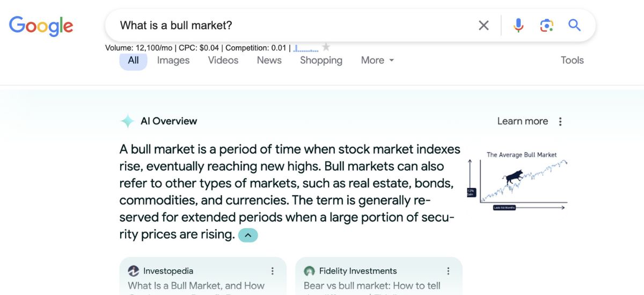Click the Learn more link
Image resolution: width=644 pixels, height=295 pixels.
coord(522,121)
